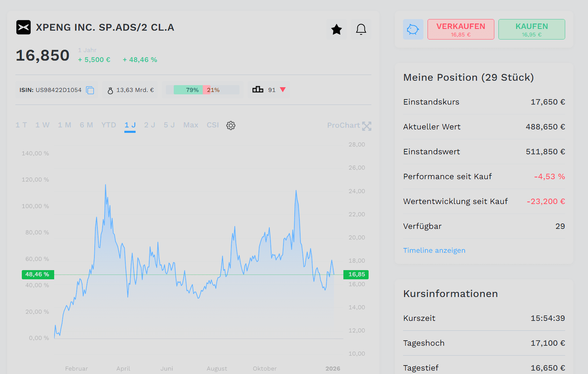
Task: Toggle the CSI chart option
Action: 213,125
